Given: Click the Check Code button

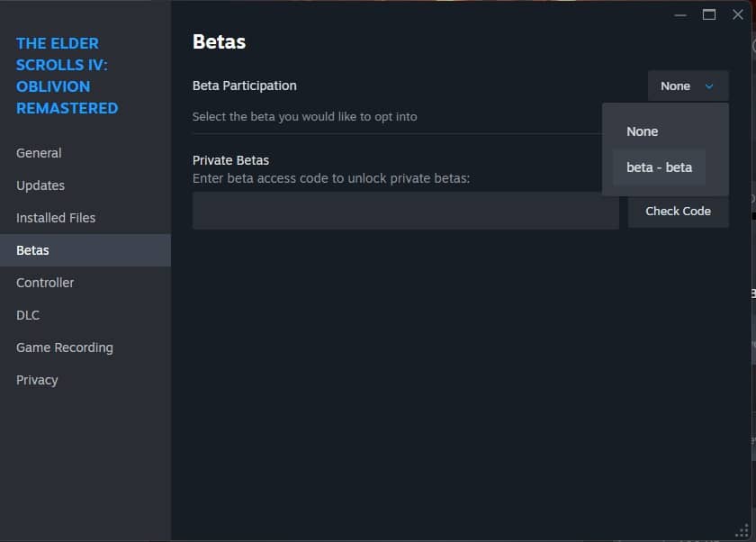Looking at the screenshot, I should [678, 212].
